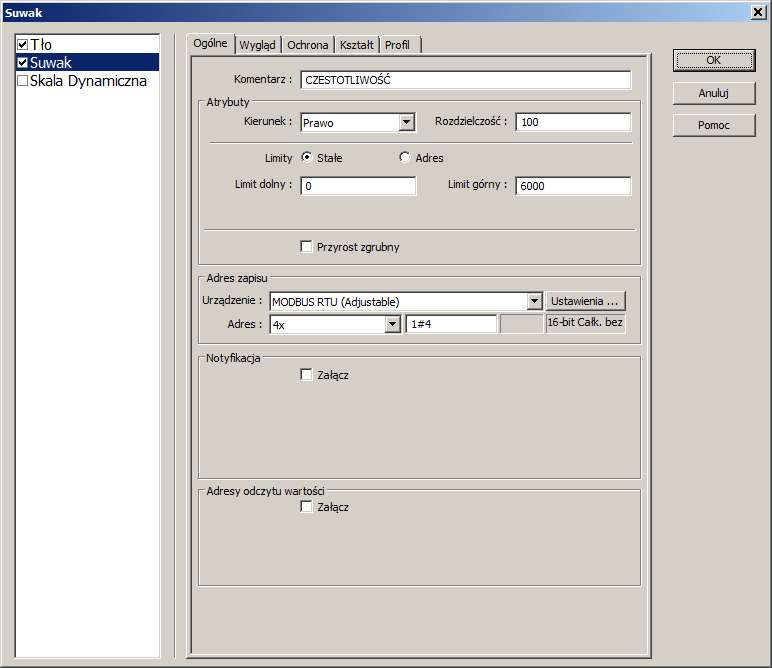This screenshot has height=668, width=772.
Task: Switch to the Wygląd tab
Action: [257, 45]
